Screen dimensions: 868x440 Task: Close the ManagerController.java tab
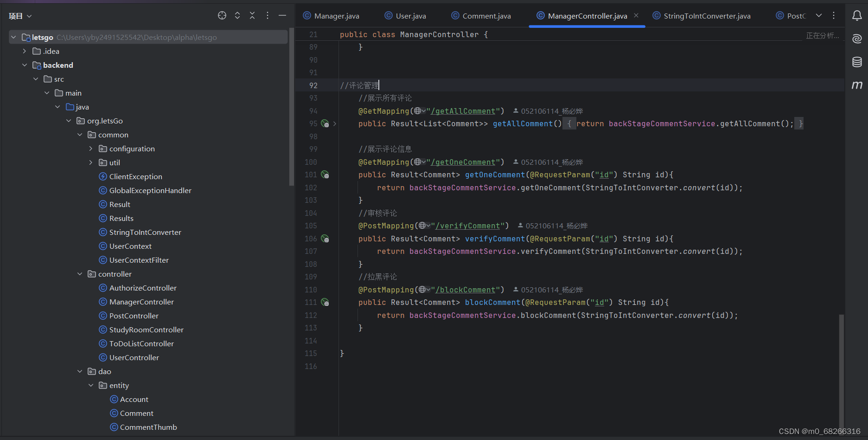point(636,15)
